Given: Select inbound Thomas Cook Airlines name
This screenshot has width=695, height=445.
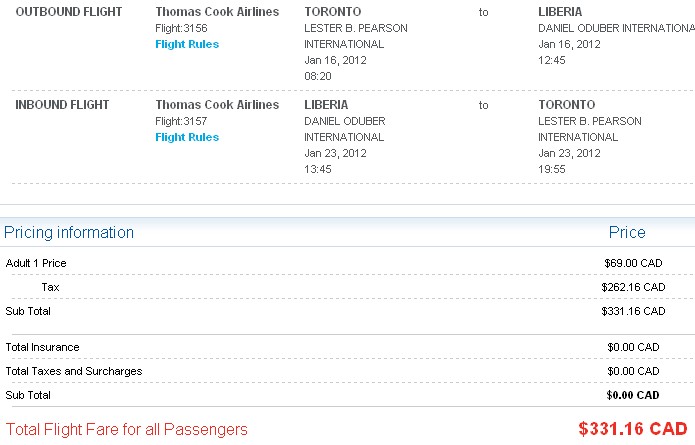Looking at the screenshot, I should [217, 105].
